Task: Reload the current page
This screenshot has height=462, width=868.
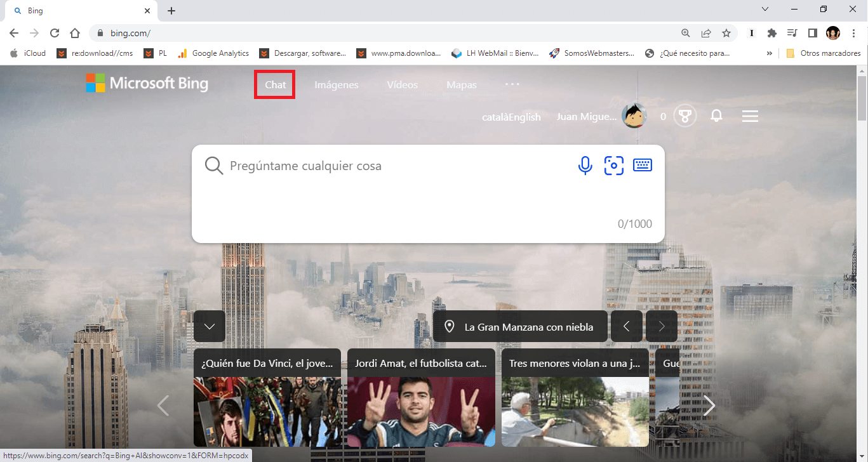Action: point(55,33)
